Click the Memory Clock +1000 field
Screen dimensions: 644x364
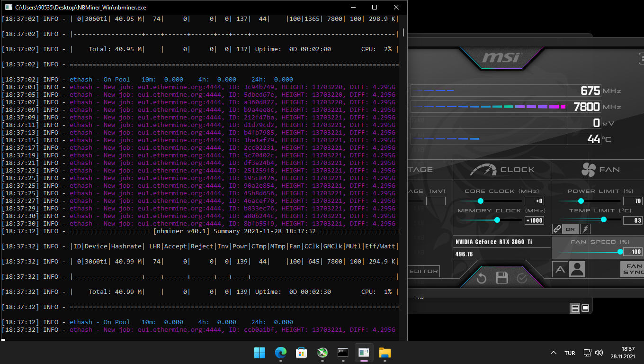[x=534, y=220]
